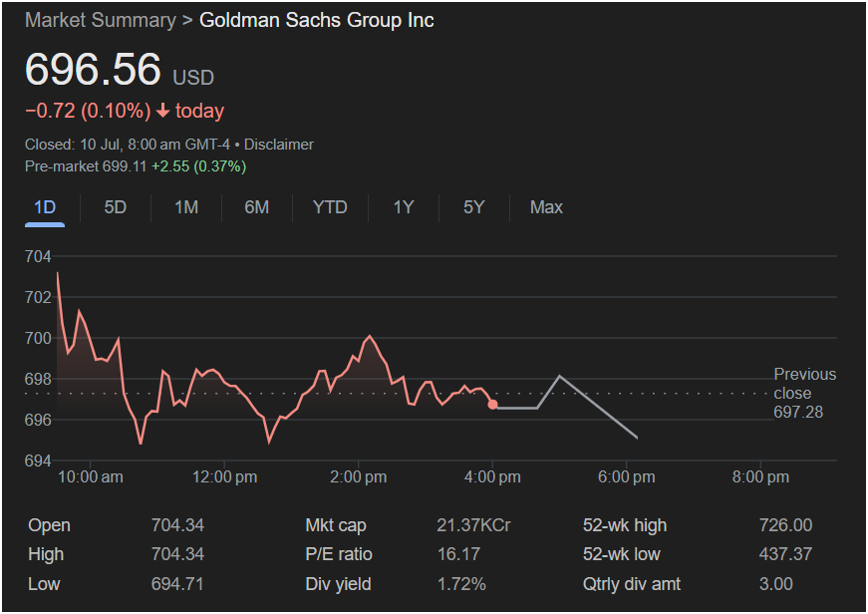Click the P/E ratio label
868x614 pixels.
339,554
